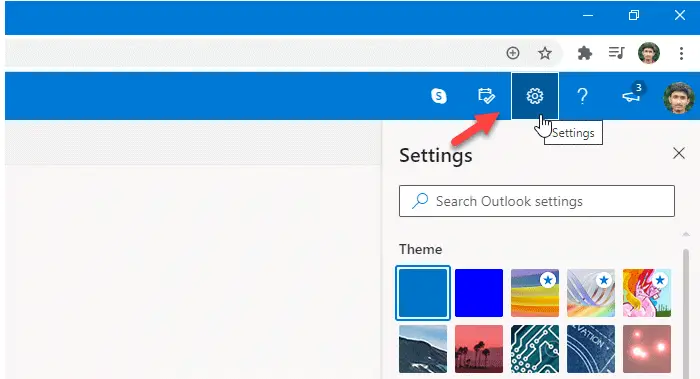Open the My Day calendar-check icon
Screen dimensions: 700x379
point(486,96)
